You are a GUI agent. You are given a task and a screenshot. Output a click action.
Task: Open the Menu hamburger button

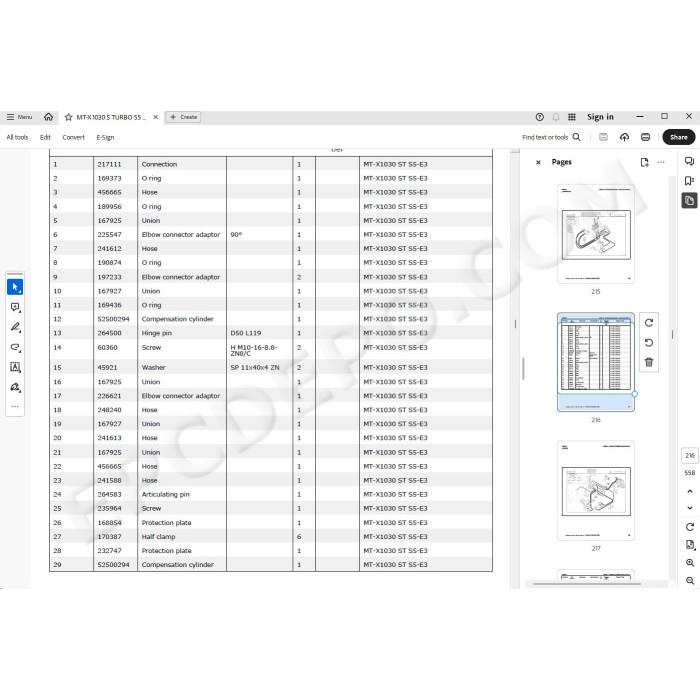coord(19,117)
